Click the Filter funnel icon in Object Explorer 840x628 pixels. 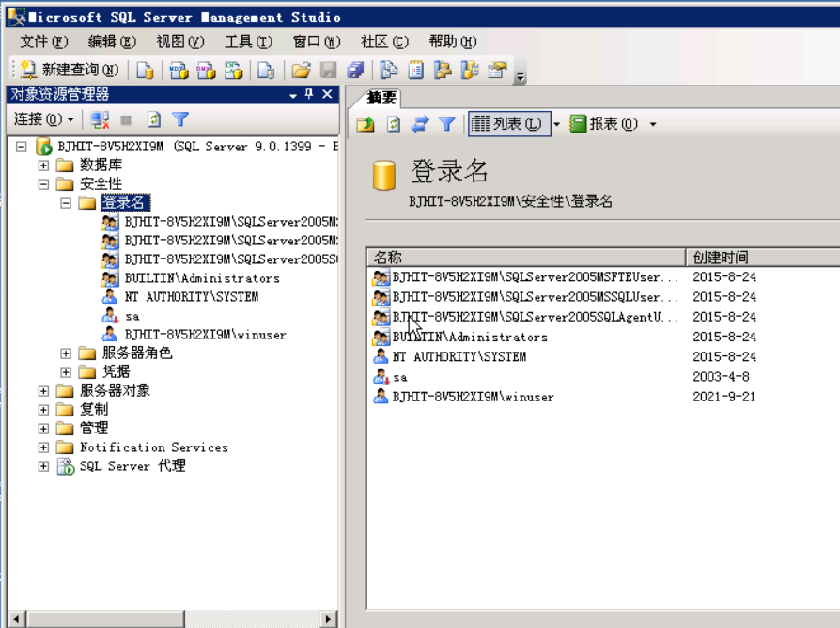pos(180,119)
